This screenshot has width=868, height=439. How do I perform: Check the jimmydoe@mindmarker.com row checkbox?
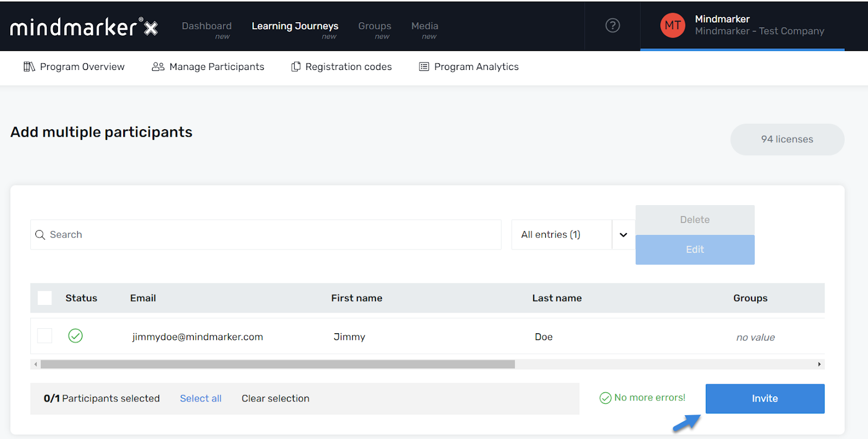[44, 336]
